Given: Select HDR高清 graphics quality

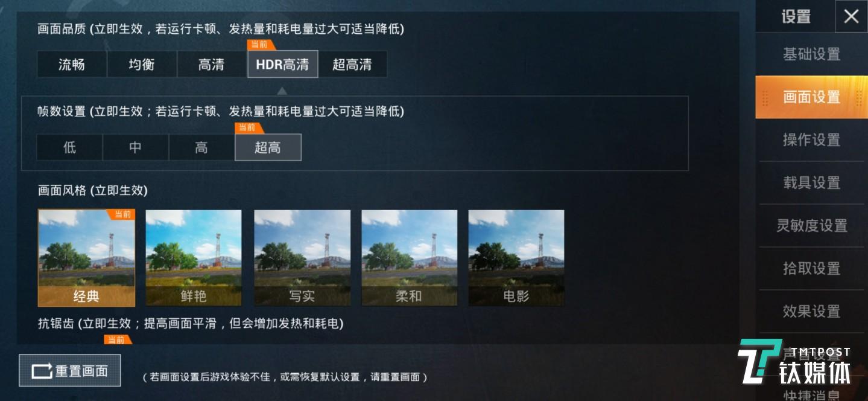Looking at the screenshot, I should pos(282,65).
